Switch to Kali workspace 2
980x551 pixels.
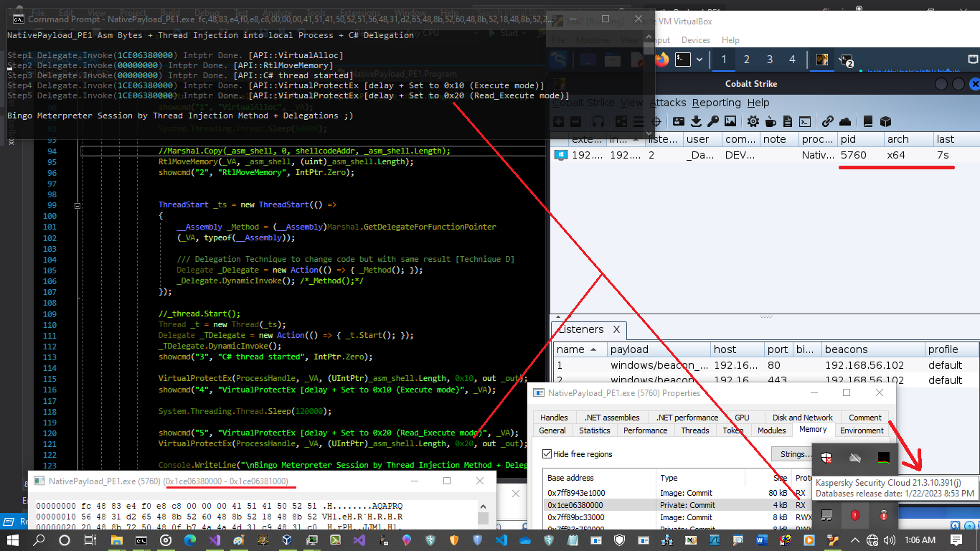point(746,59)
